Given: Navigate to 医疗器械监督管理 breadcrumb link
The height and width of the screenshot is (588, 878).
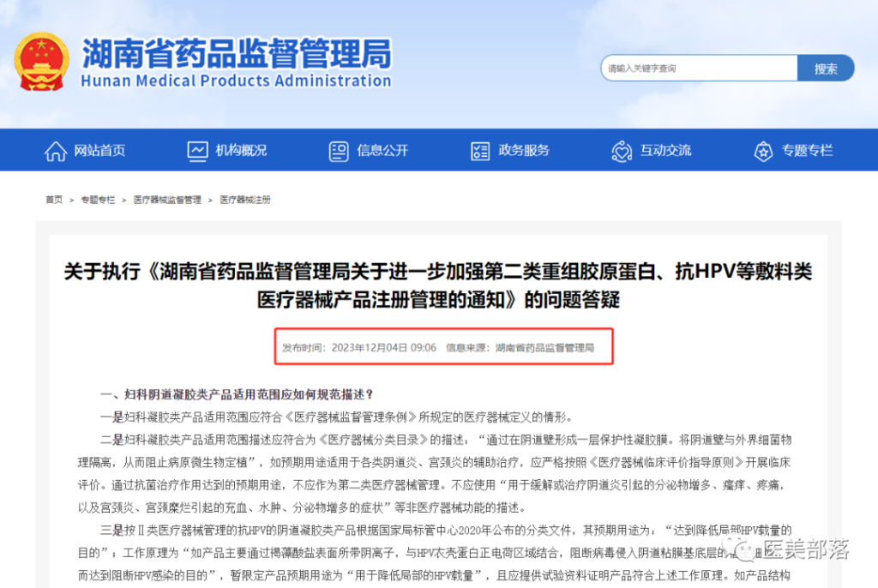Looking at the screenshot, I should 167,200.
